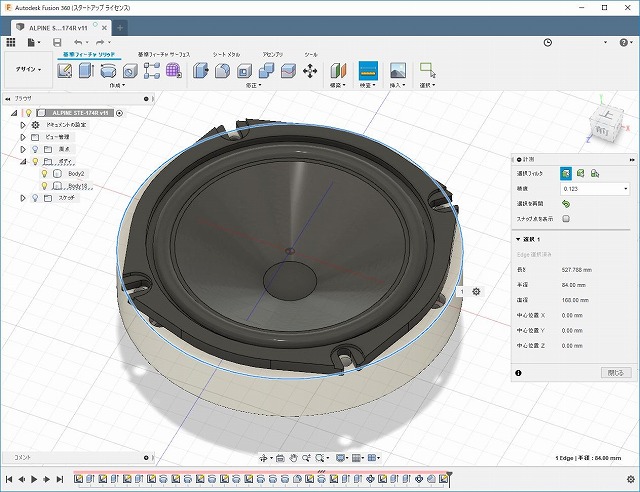
Task: Click the info icon in measure panel
Action: tap(518, 373)
